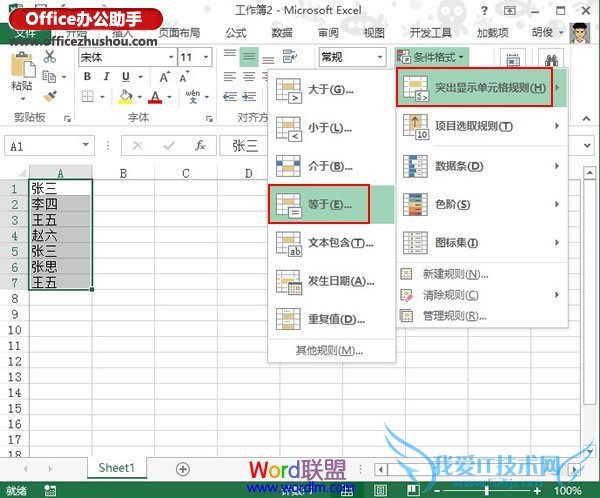Click the Copy icon

(49, 77)
